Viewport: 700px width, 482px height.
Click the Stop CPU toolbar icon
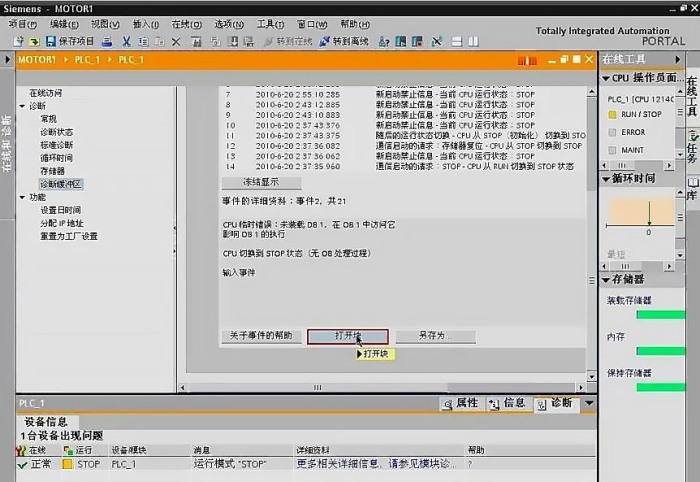coord(417,42)
